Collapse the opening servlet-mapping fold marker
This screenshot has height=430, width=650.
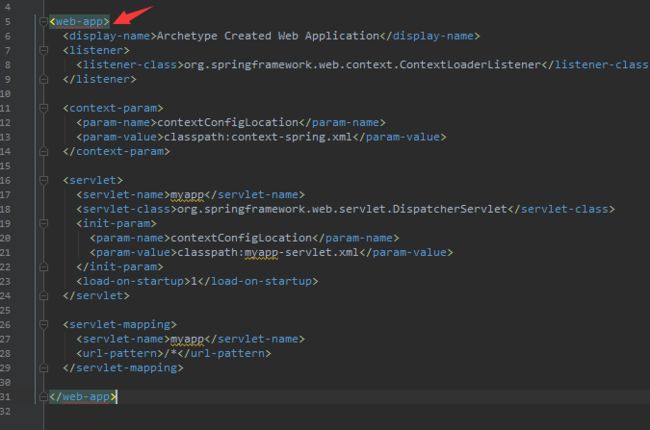43,325
